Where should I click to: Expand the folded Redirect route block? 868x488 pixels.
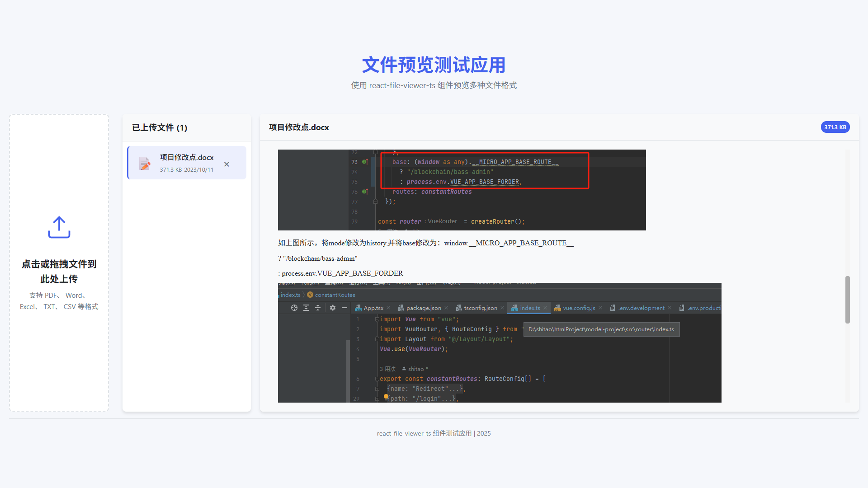377,389
